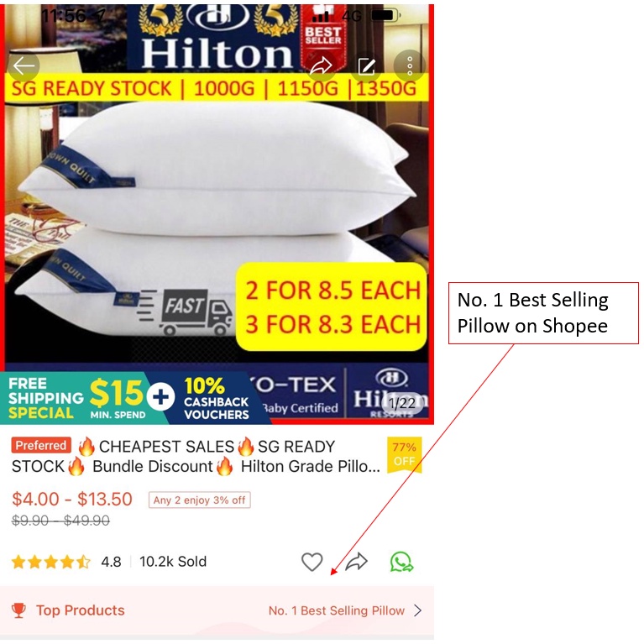Add the pillow to favourites with the heart
Viewport: 644px width, 644px height.
point(312,562)
